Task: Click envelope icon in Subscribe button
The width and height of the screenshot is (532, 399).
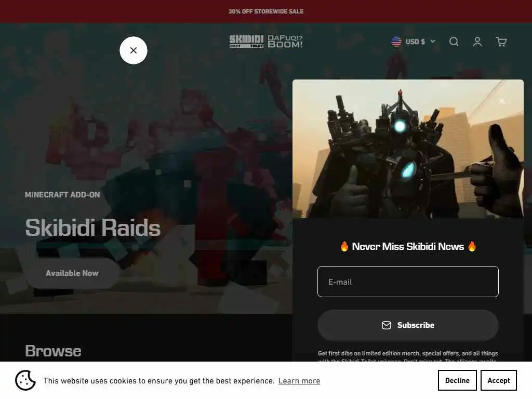Action: [x=386, y=325]
